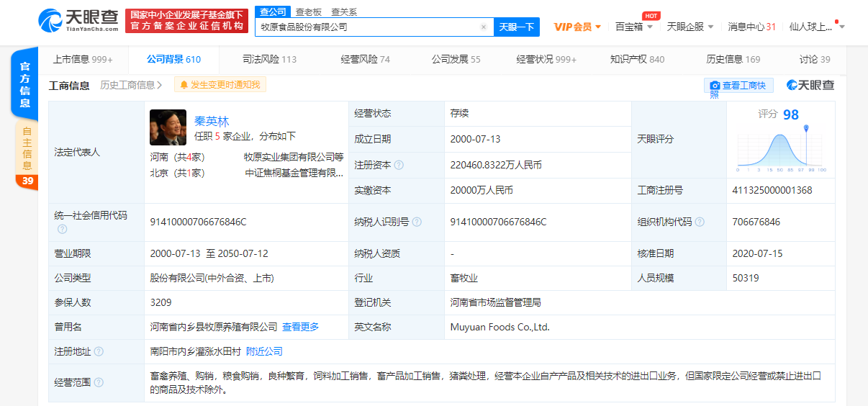Click 发生变更时通知我 button

[220, 85]
